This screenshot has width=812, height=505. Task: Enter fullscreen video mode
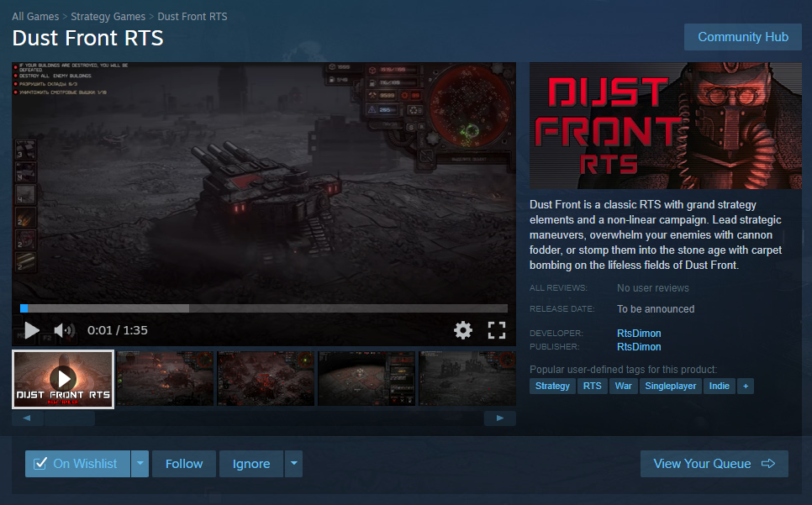click(x=497, y=330)
